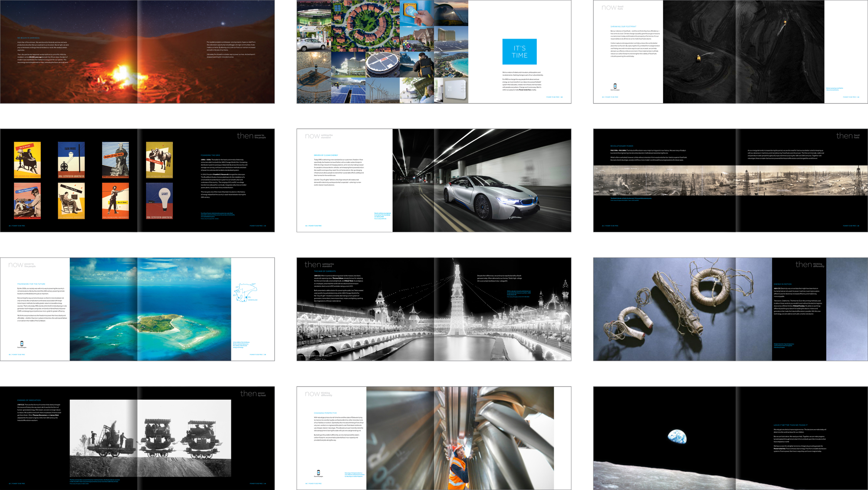868x490 pixels.
Task: Click the FOUNDING THE GRID heading
Action: (210, 155)
